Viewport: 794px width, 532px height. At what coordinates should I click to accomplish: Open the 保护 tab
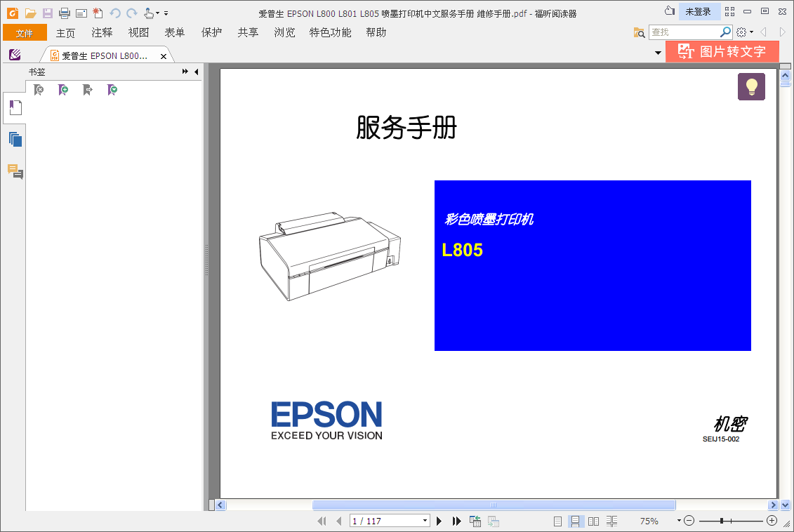coord(211,33)
